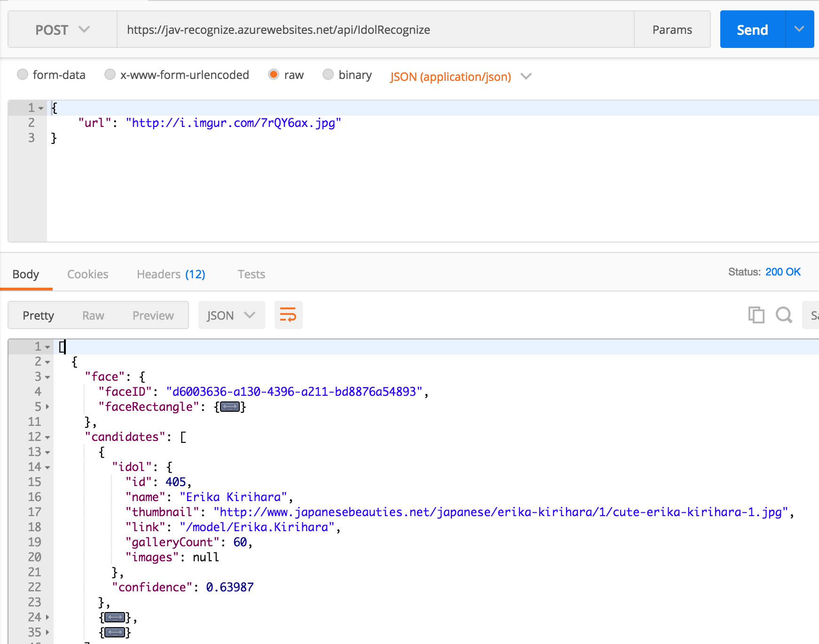Click the Params button
Viewport: 819px width, 644px height.
click(x=672, y=30)
